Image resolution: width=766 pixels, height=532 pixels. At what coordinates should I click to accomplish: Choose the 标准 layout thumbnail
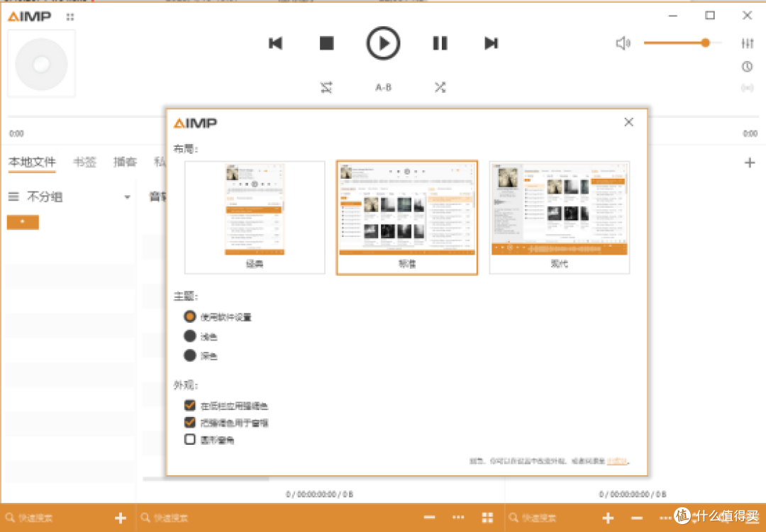(407, 217)
